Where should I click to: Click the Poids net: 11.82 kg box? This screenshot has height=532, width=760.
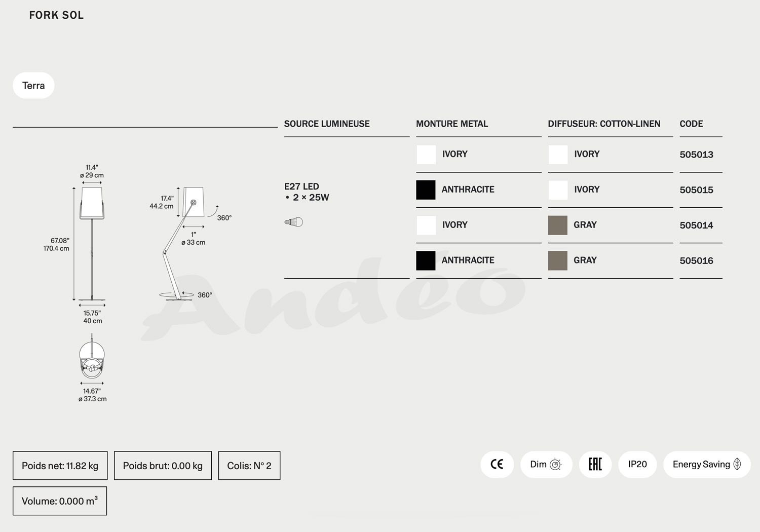60,466
